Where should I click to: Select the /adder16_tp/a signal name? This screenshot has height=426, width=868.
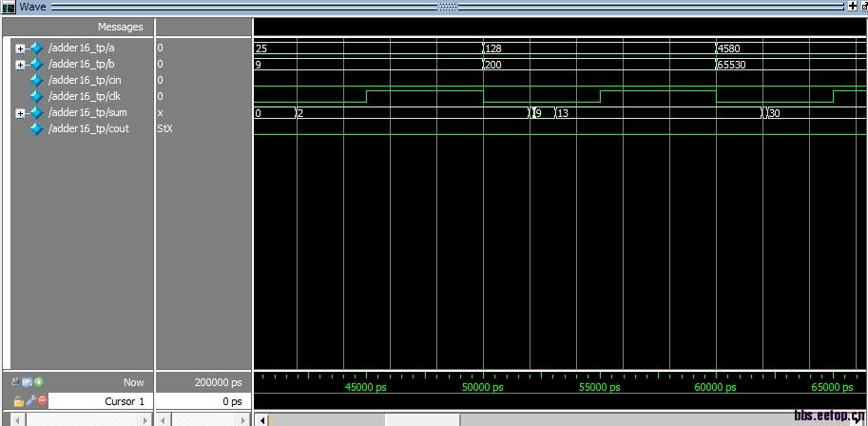click(81, 48)
